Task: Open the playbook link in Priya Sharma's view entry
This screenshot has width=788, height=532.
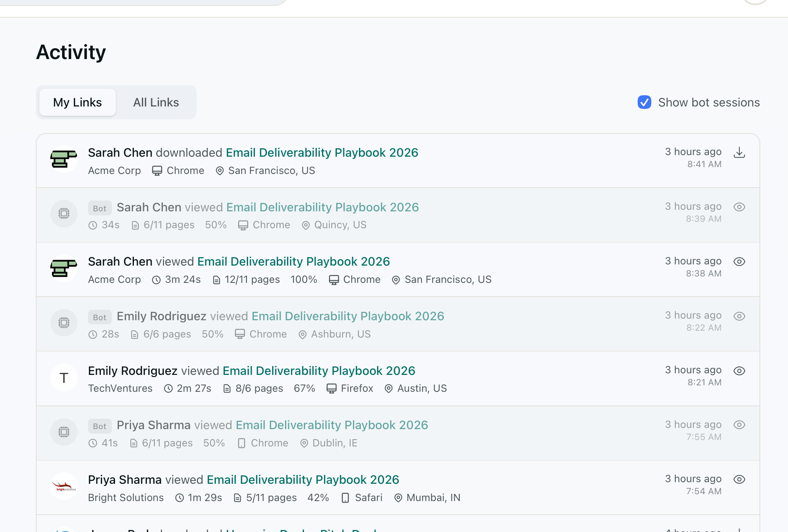Action: 303,479
